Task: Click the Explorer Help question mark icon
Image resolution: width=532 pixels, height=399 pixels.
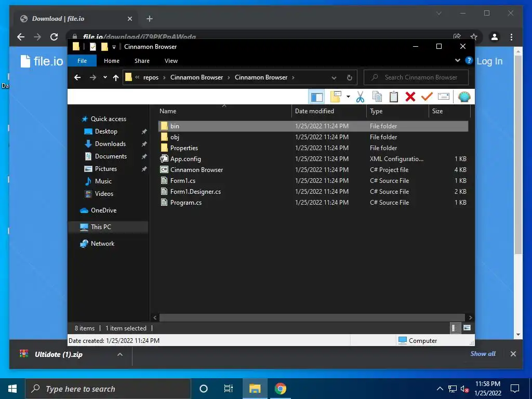Action: (x=469, y=60)
